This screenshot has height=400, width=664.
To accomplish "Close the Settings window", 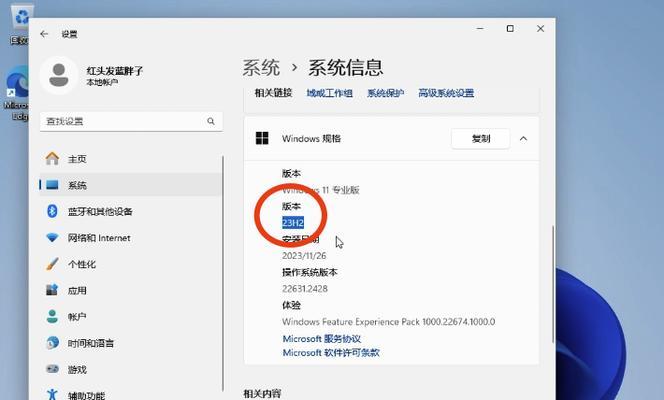I will [540, 28].
